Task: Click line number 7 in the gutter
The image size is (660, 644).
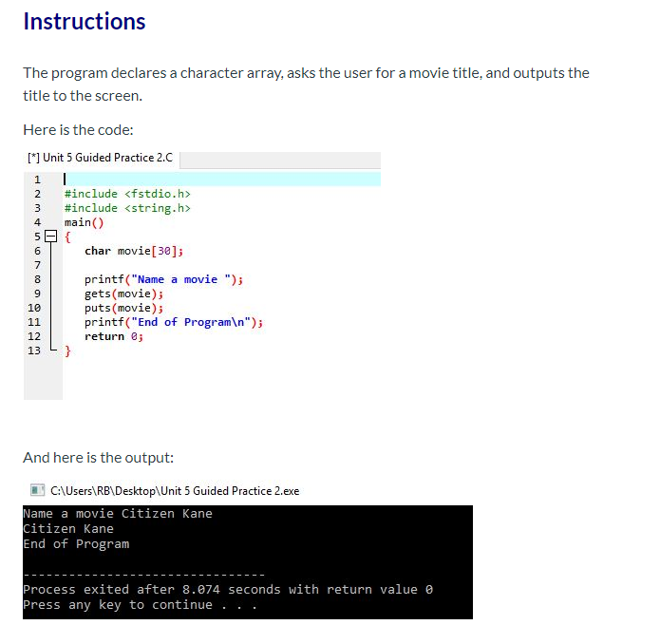Action: click(37, 265)
